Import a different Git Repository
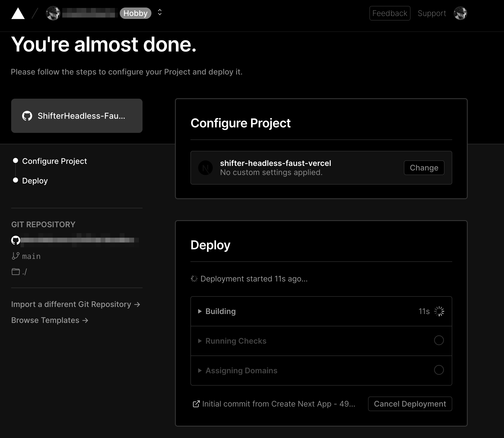504x438 pixels. pos(75,304)
